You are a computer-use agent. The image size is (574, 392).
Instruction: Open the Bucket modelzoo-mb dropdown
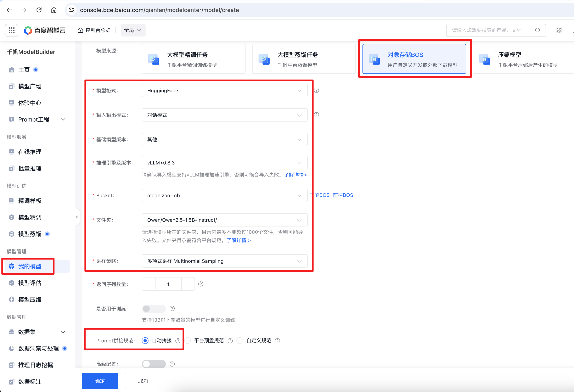pos(225,195)
